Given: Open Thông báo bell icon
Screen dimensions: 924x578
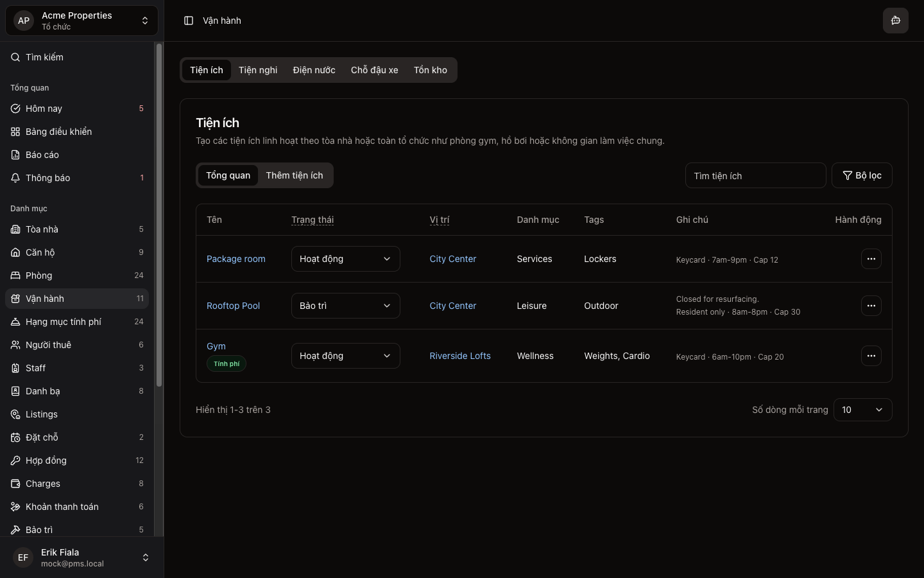Looking at the screenshot, I should (x=15, y=178).
